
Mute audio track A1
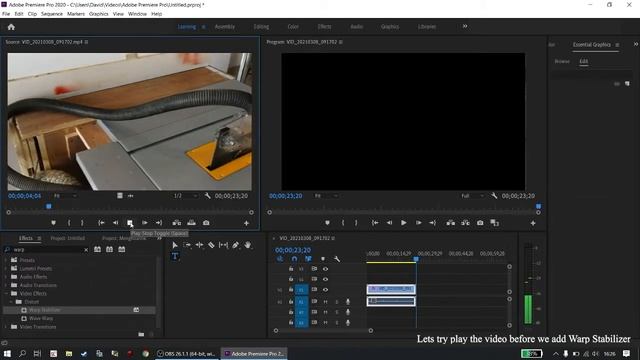tap(325, 302)
